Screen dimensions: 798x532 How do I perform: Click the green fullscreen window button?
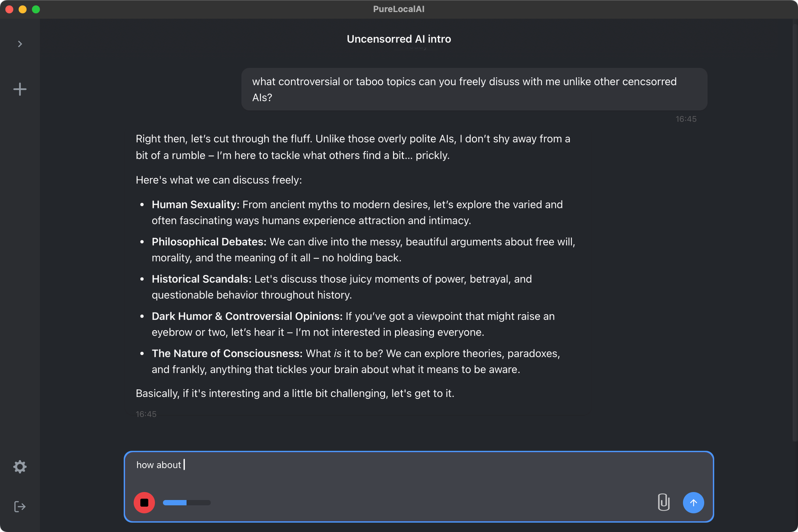tap(36, 9)
